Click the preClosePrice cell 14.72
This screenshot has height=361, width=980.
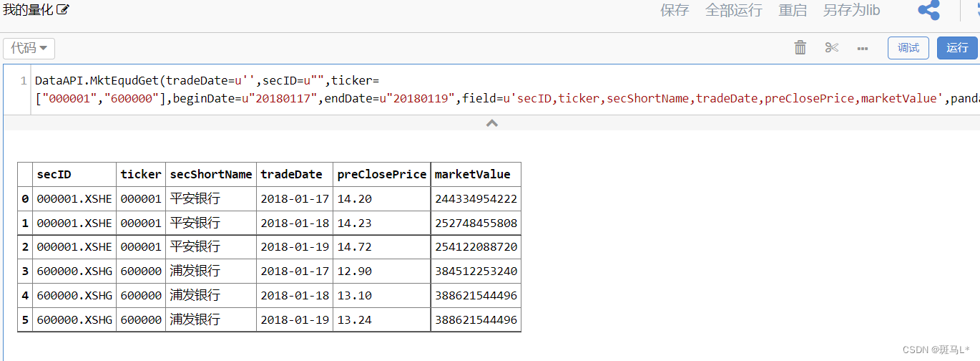pyautogui.click(x=382, y=247)
